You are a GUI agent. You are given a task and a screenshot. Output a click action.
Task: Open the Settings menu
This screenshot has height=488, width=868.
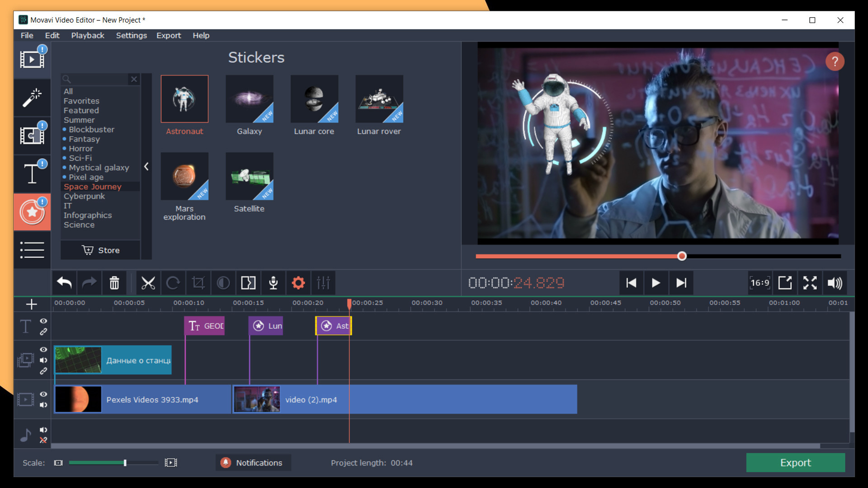pyautogui.click(x=131, y=35)
